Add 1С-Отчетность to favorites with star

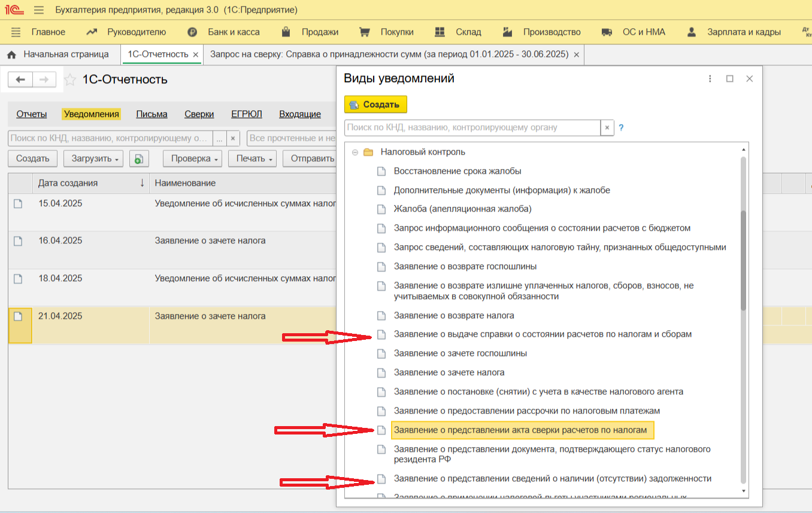pos(70,80)
